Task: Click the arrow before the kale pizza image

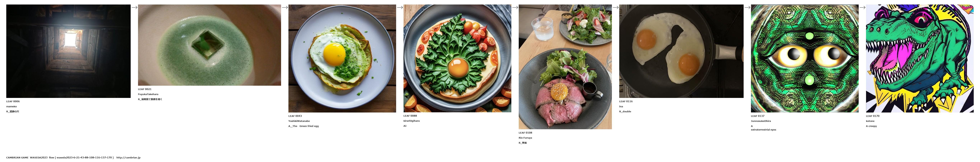Action: (400, 7)
